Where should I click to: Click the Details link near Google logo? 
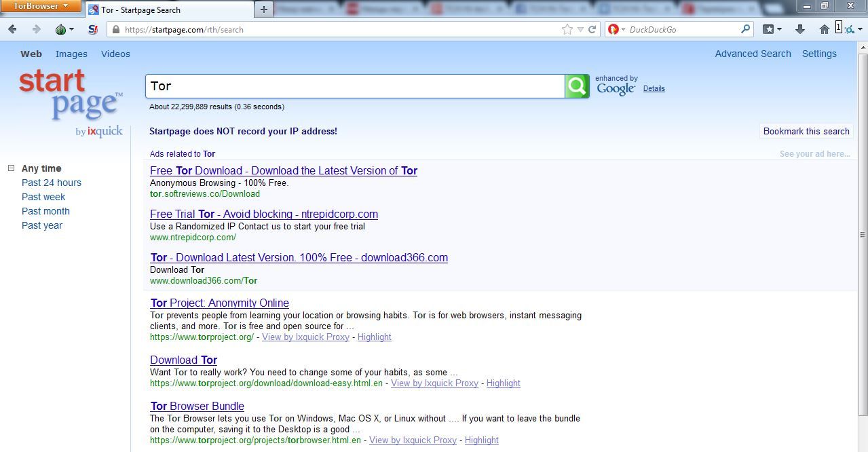coord(654,88)
